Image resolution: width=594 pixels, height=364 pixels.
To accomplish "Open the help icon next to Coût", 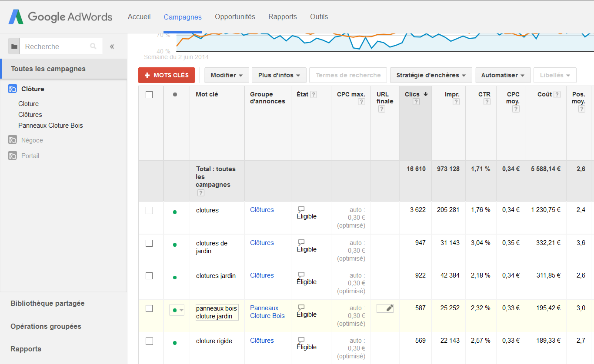I will 557,95.
